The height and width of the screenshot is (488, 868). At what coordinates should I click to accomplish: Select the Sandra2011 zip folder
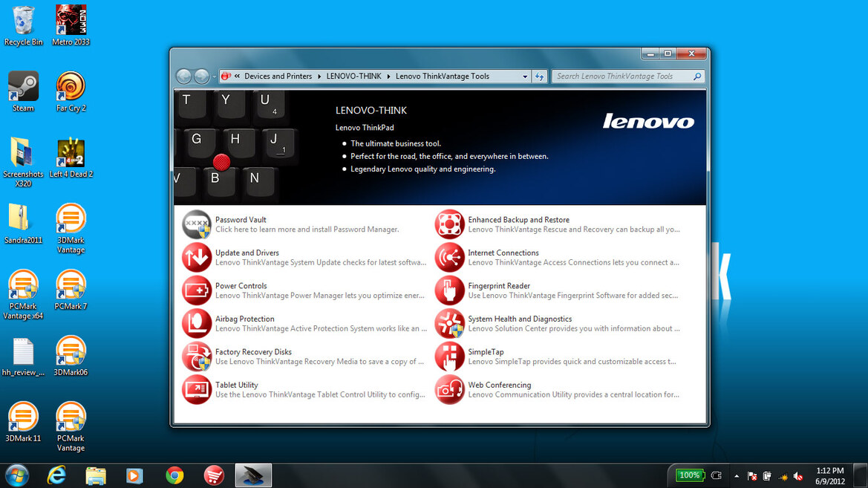point(23,224)
